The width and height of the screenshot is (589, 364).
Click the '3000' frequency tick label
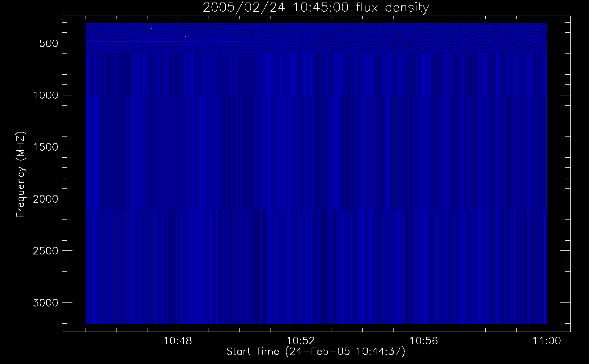[x=46, y=303]
